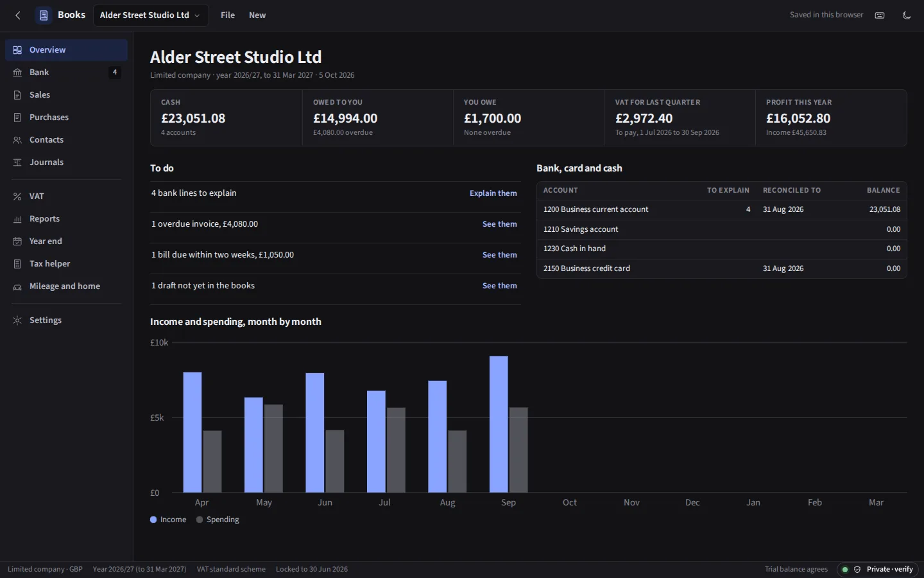
Task: Toggle the Income legend series
Action: (x=168, y=520)
